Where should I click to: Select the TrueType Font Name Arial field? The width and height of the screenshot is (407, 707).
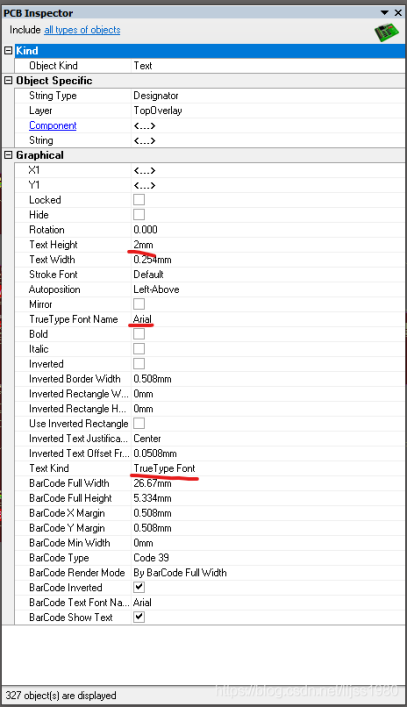(268, 319)
